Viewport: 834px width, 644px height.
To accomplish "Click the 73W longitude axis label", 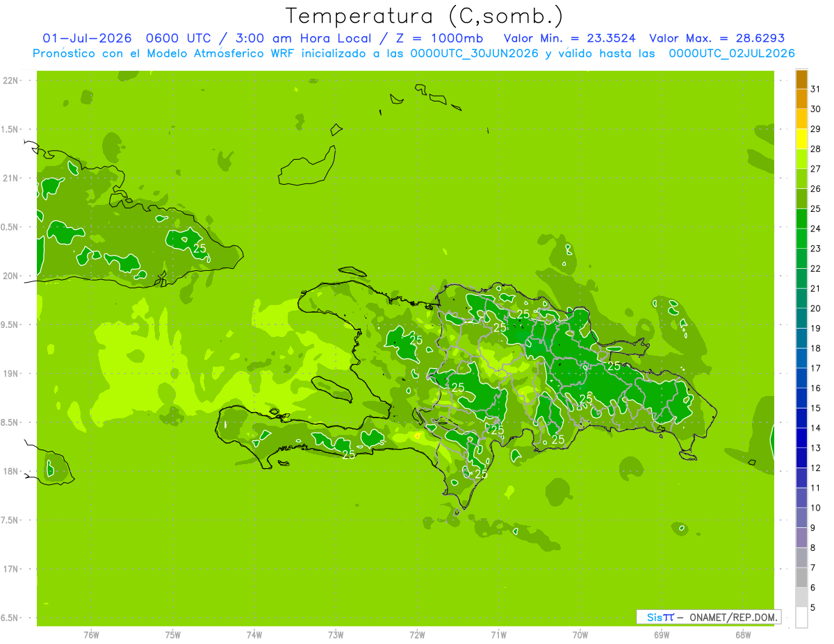I will (336, 635).
